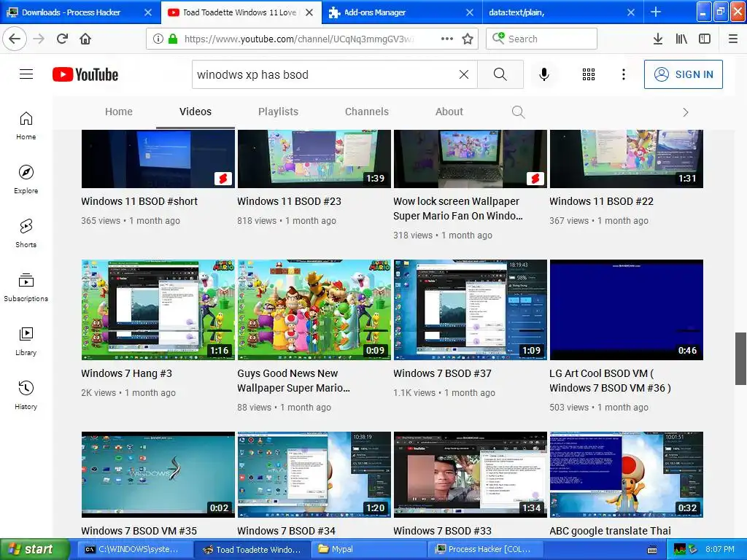Open YouTube settings three-dot menu
747x560 pixels.
[623, 74]
